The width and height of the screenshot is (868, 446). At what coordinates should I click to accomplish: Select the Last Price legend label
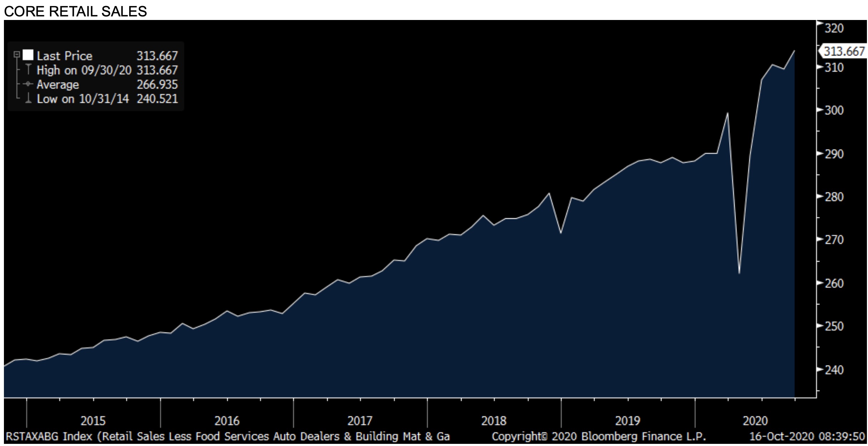(65, 56)
